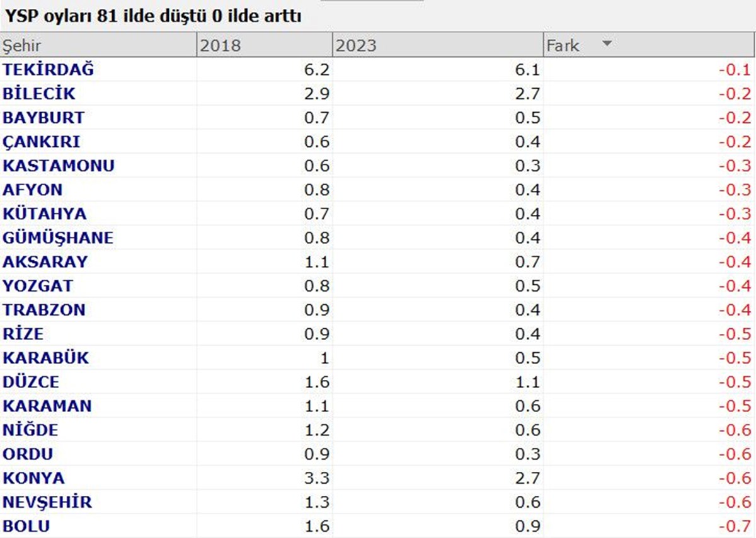
Task: Select KARABÜK's 2018 value 1
Action: (325, 357)
